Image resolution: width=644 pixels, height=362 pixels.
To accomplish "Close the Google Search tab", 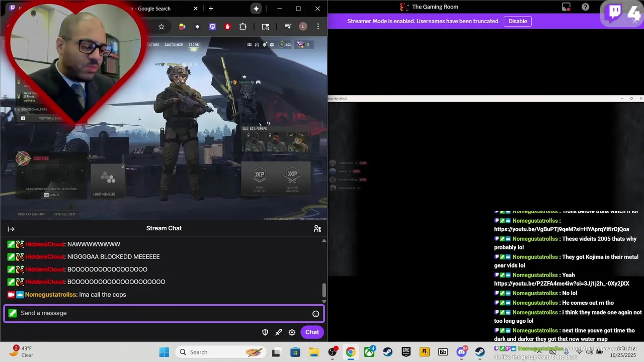I will tap(195, 9).
